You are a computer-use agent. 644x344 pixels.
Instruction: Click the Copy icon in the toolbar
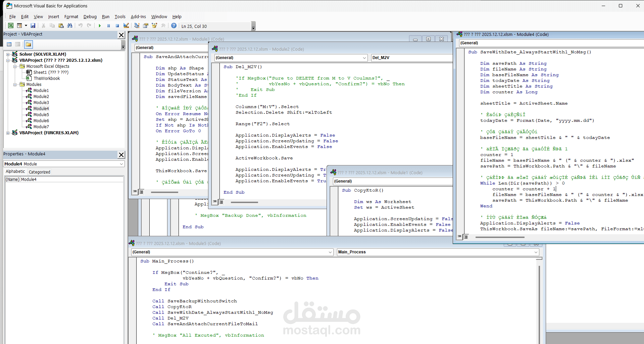click(52, 26)
